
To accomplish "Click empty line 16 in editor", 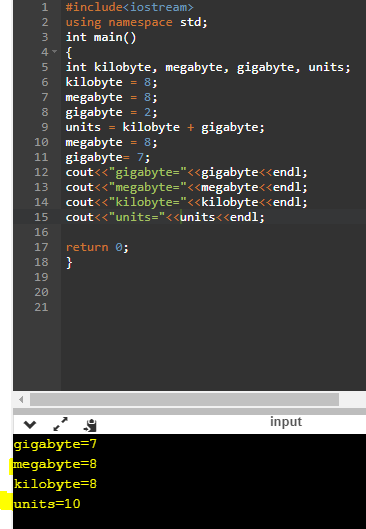I will pos(213,232).
